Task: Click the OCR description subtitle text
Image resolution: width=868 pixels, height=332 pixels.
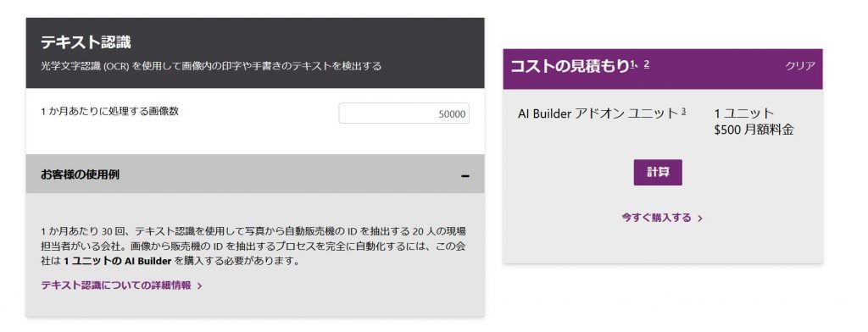Action: (x=211, y=66)
